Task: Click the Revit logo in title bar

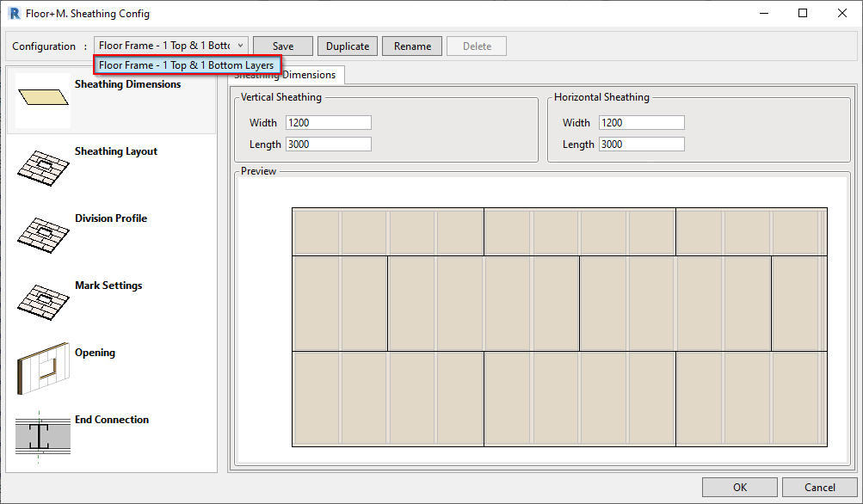Action: pos(14,13)
